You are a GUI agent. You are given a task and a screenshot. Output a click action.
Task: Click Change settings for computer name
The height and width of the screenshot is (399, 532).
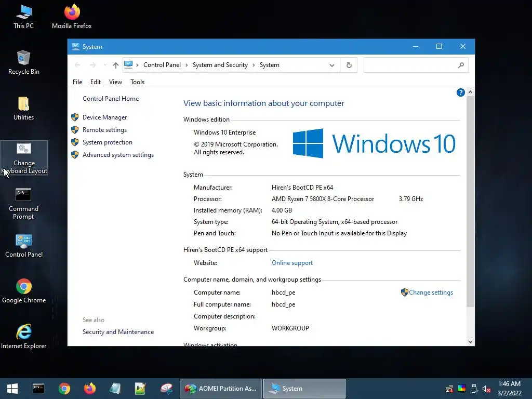pos(431,292)
